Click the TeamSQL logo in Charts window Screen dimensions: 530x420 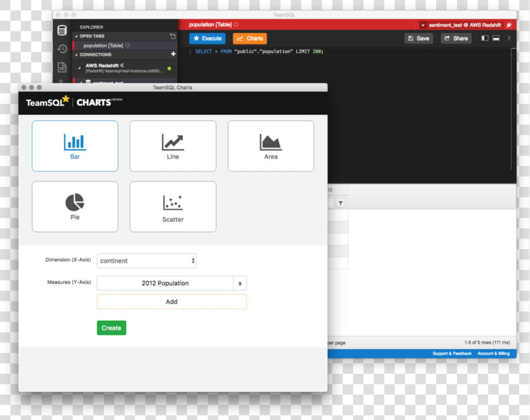[48, 101]
